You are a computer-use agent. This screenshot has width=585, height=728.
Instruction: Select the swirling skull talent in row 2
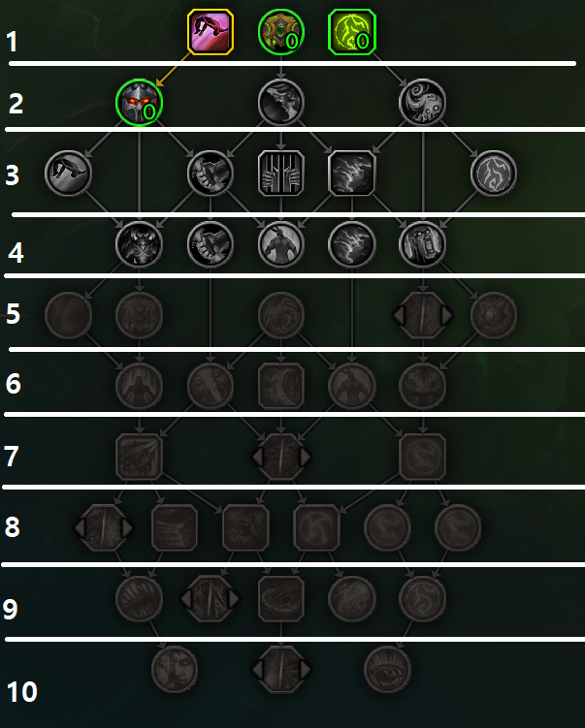[x=422, y=102]
